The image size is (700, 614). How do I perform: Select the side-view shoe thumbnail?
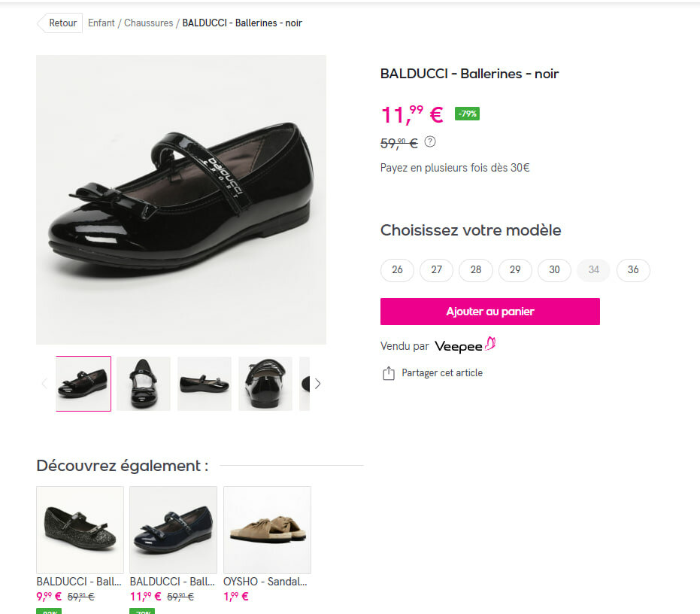tap(205, 384)
